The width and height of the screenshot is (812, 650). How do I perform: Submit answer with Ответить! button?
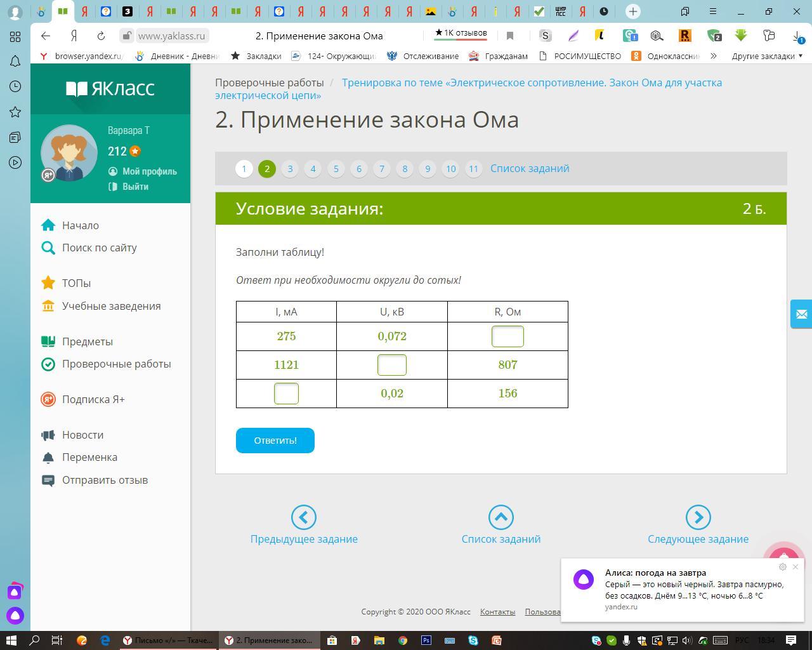(x=275, y=441)
